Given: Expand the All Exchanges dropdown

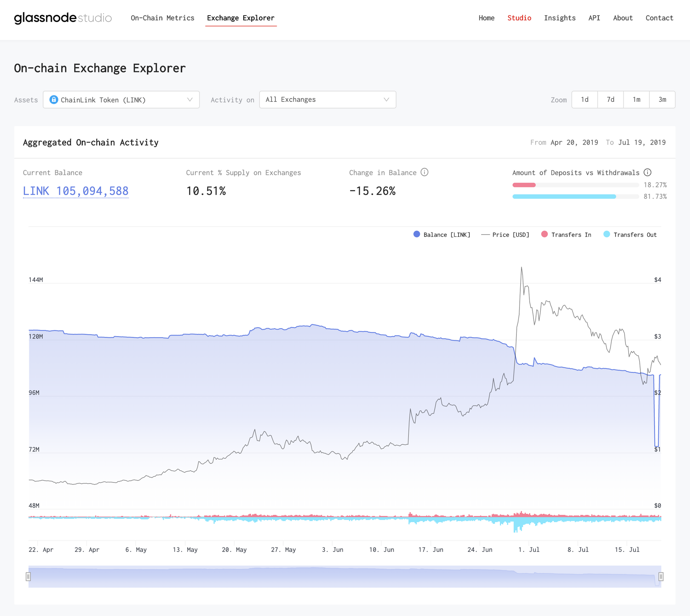Looking at the screenshot, I should coord(327,100).
